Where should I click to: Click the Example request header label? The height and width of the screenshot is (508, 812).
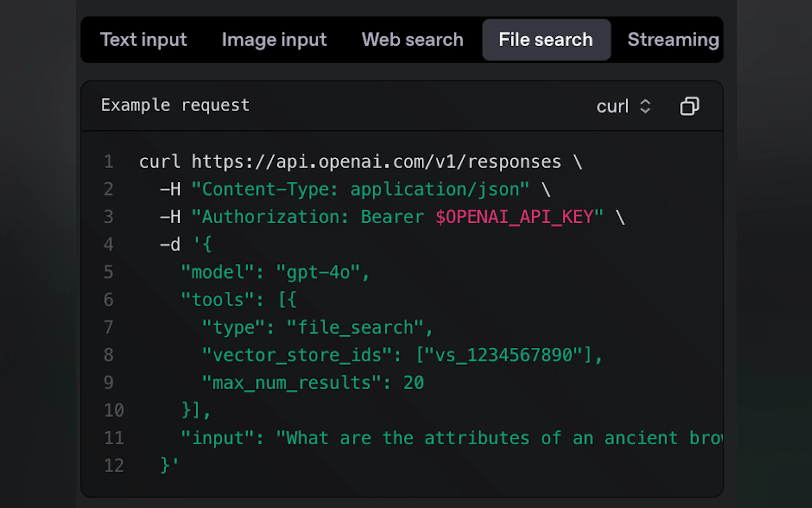(175, 105)
